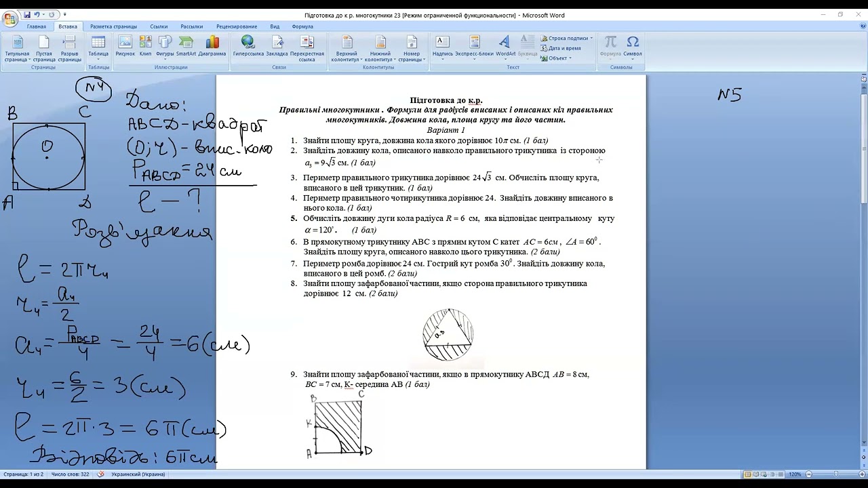
Task: Insert a picture with Рисунок
Action: coord(125,46)
